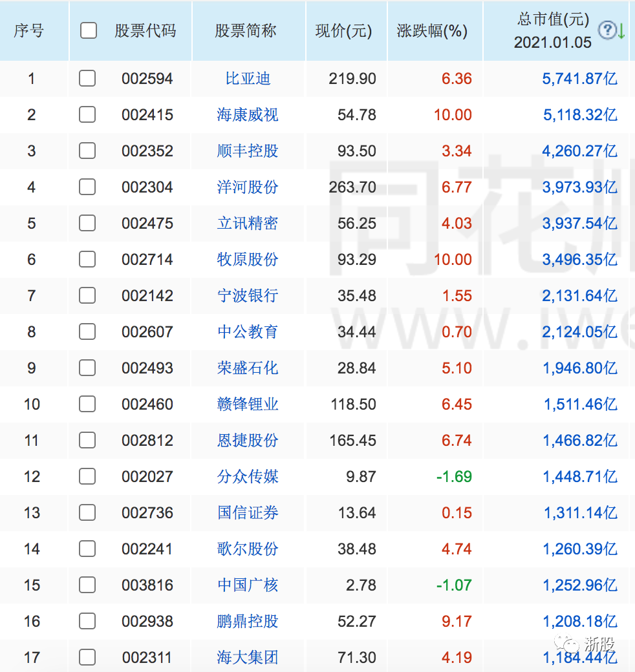Check the box for stock 002607
The height and width of the screenshot is (672, 635).
click(87, 331)
